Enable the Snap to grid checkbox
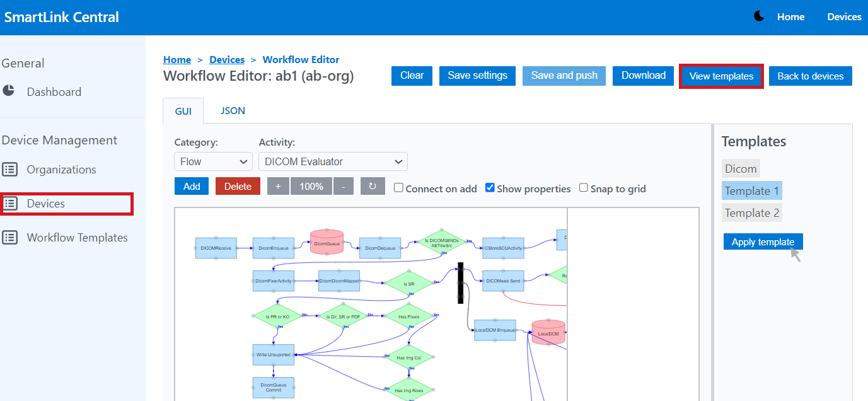 (x=584, y=188)
